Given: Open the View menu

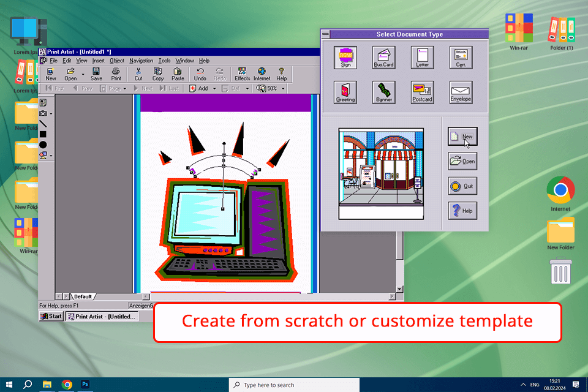Looking at the screenshot, I should coord(81,61).
